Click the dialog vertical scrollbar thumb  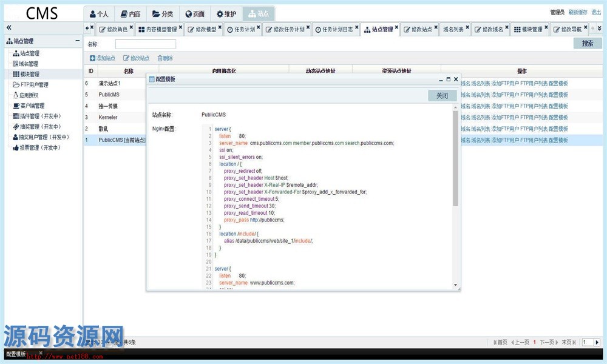455,158
